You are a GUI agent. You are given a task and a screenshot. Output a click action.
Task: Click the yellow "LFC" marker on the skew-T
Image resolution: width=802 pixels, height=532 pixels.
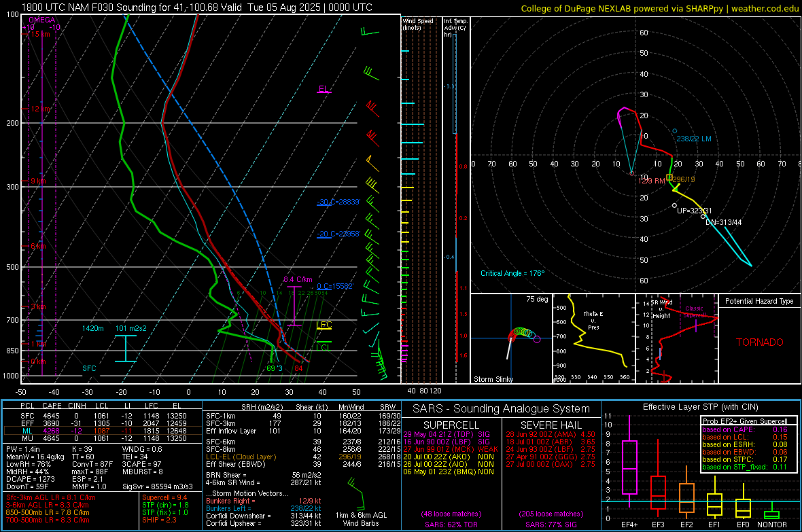324,324
